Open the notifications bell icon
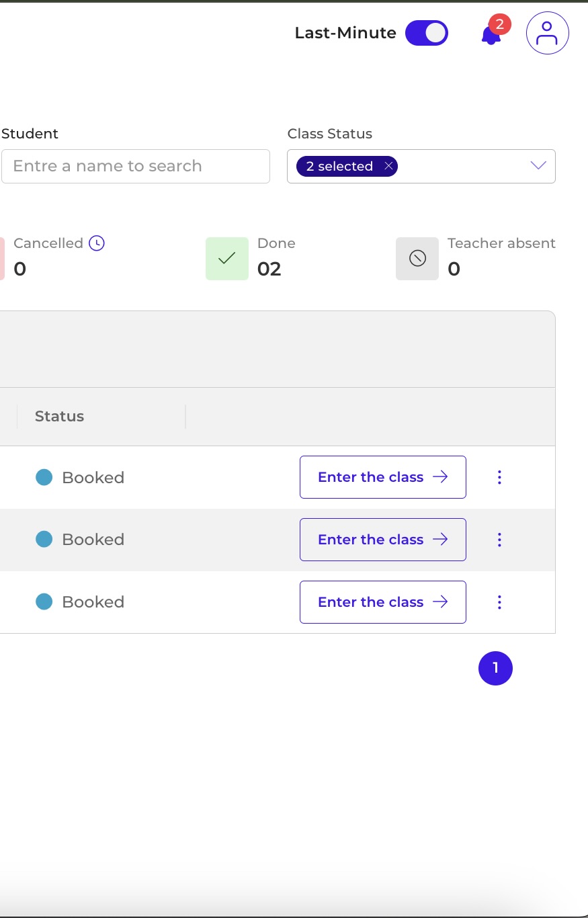The image size is (588, 918). (491, 35)
